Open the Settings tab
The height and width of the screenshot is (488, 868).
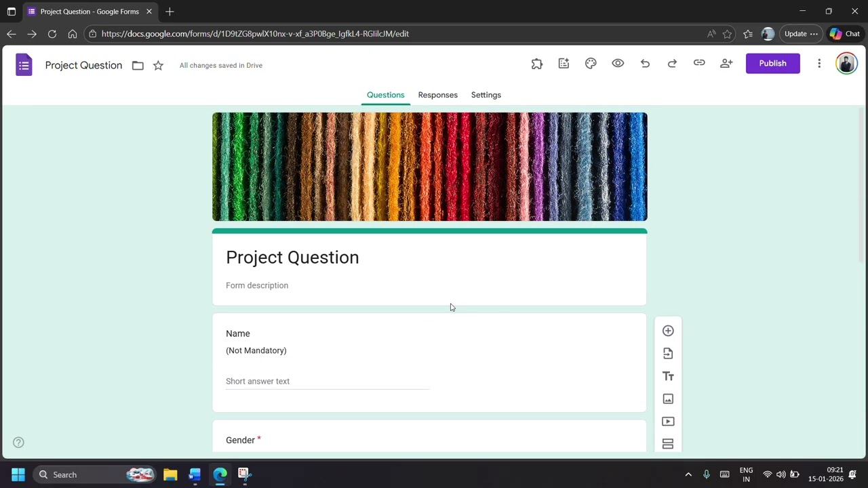486,95
